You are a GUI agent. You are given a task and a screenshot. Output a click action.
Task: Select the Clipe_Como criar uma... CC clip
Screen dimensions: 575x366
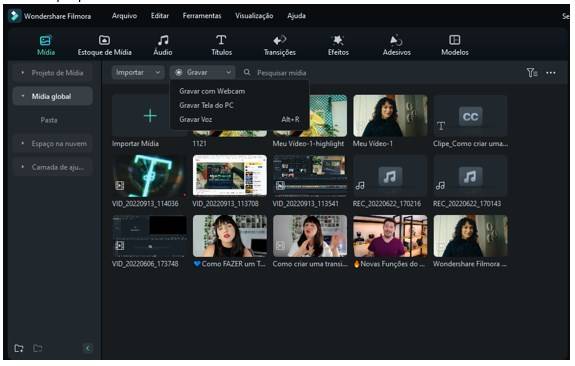tap(470, 116)
